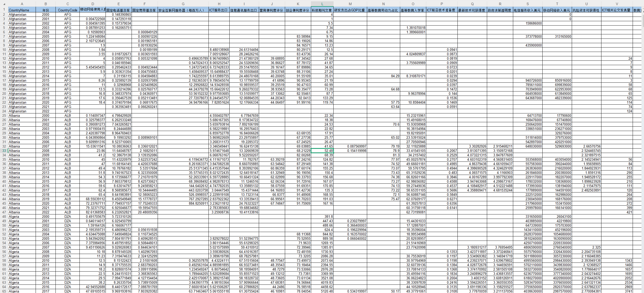644x293 pixels.
Task: Select column header G
Action: 183,4
